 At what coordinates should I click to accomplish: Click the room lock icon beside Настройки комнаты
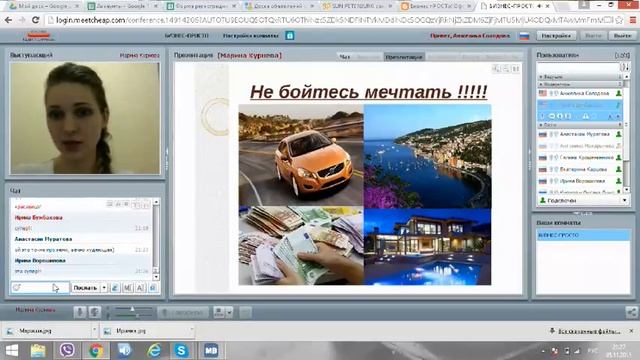coord(290,36)
